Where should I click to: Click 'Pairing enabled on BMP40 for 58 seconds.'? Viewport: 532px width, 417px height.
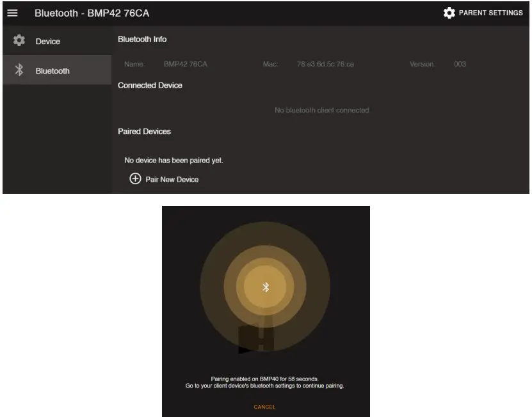[264, 379]
